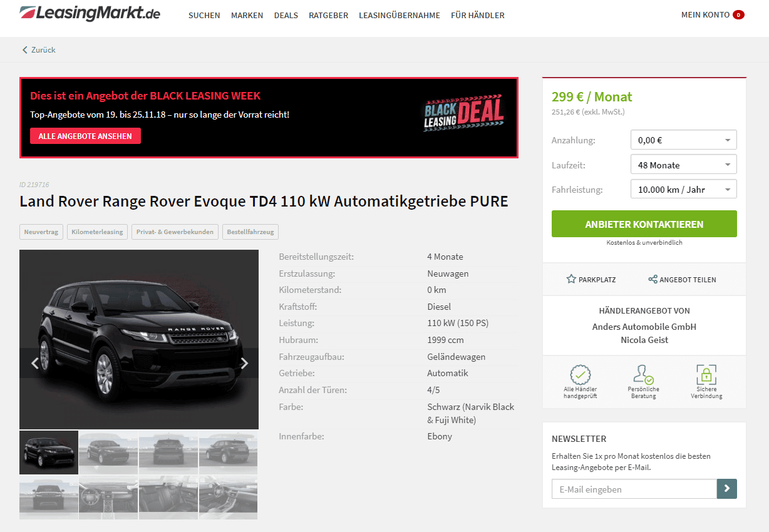
Task: Select the head-on front view thumbnail
Action: [x=49, y=498]
